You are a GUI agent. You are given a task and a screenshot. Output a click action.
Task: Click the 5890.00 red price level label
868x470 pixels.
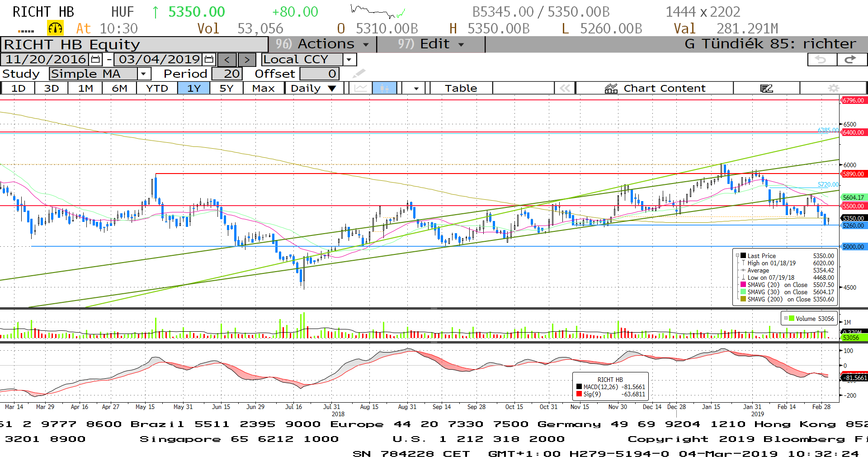[x=854, y=174]
